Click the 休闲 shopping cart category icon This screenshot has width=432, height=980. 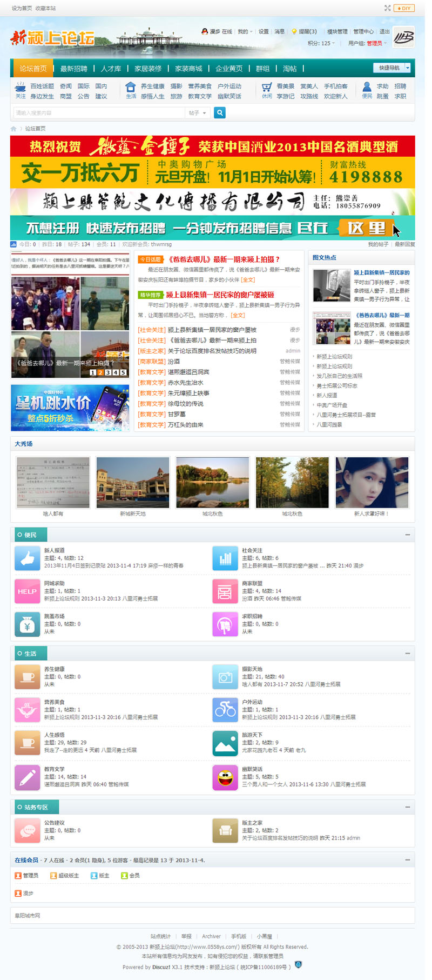tap(267, 88)
